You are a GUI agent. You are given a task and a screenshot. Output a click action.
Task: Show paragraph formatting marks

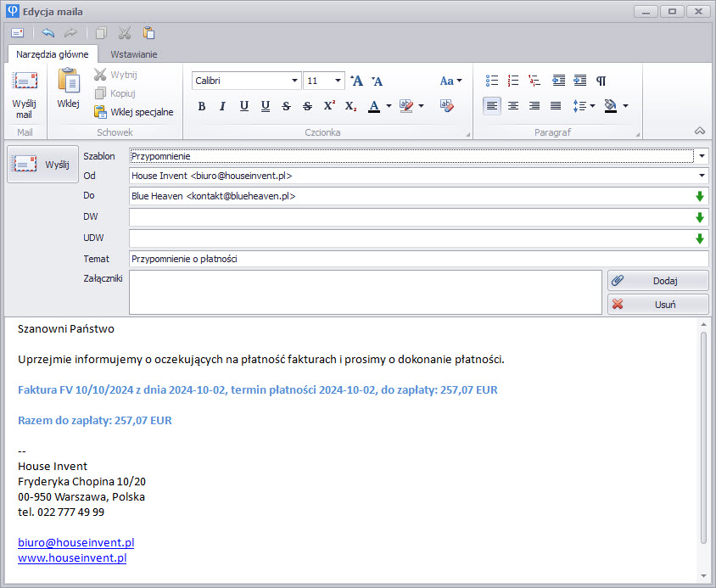click(x=601, y=81)
